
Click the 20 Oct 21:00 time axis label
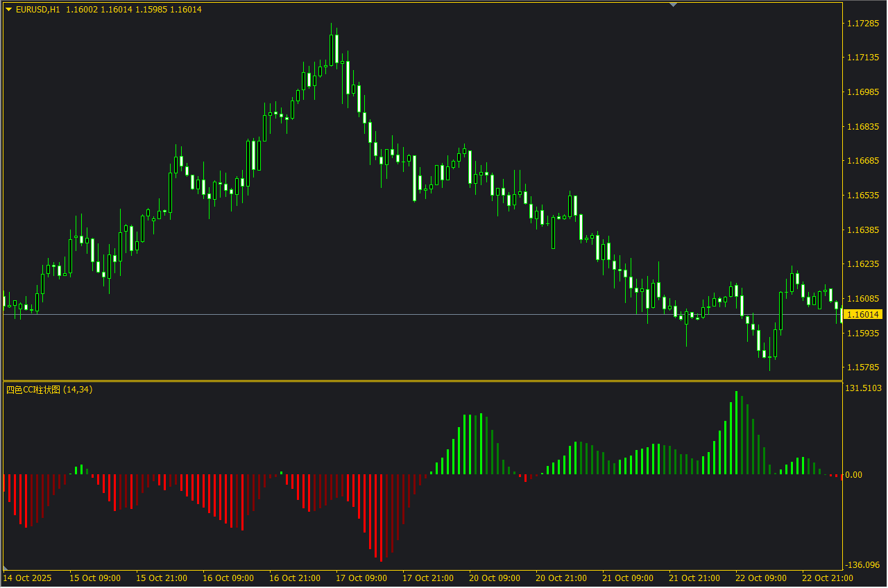(x=561, y=578)
